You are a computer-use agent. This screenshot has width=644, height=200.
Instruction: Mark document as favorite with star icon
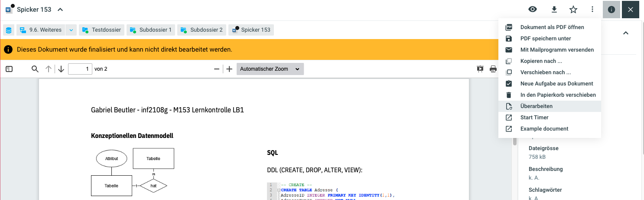coord(573,10)
